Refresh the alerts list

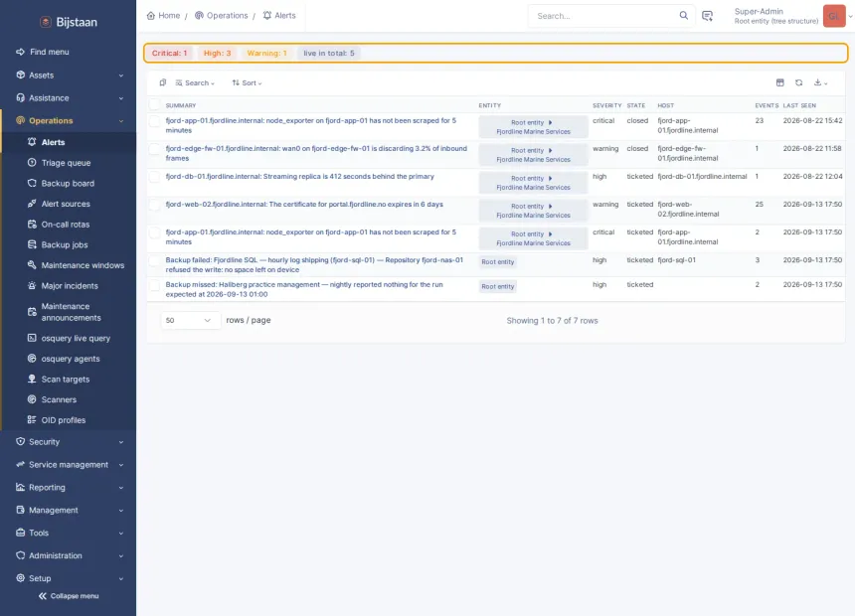click(799, 82)
